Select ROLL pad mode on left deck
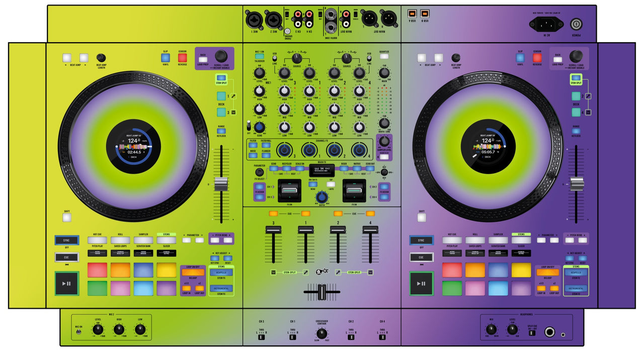The image size is (644, 351). point(120,240)
